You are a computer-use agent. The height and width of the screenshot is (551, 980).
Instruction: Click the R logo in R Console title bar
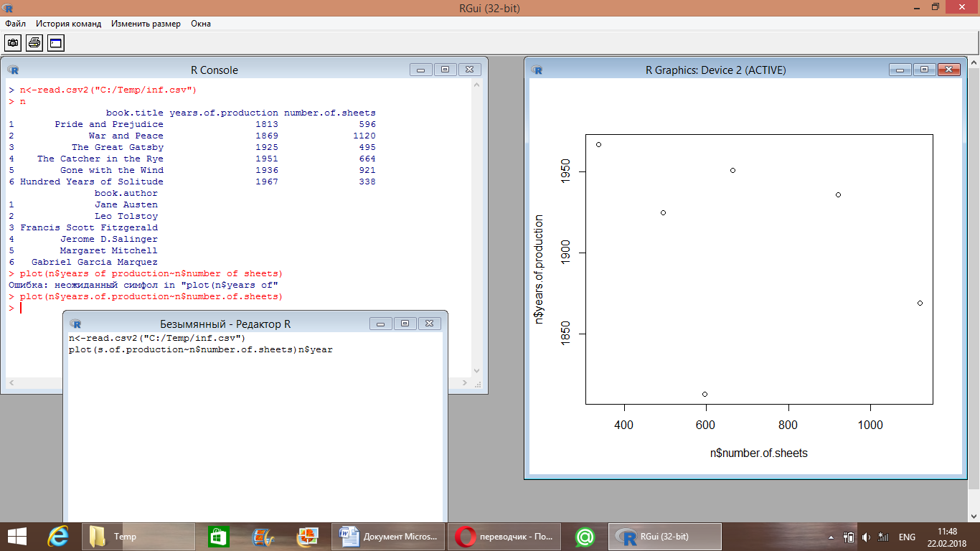pyautogui.click(x=13, y=70)
